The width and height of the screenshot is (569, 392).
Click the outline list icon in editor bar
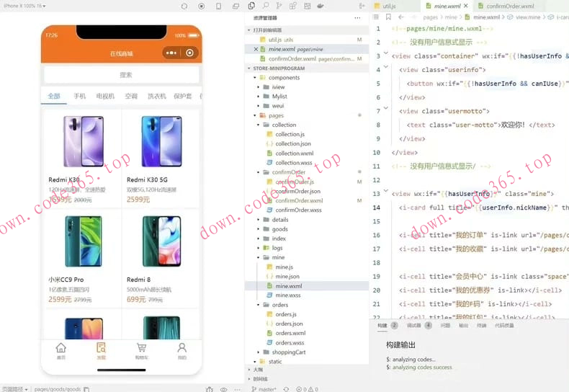(x=376, y=17)
